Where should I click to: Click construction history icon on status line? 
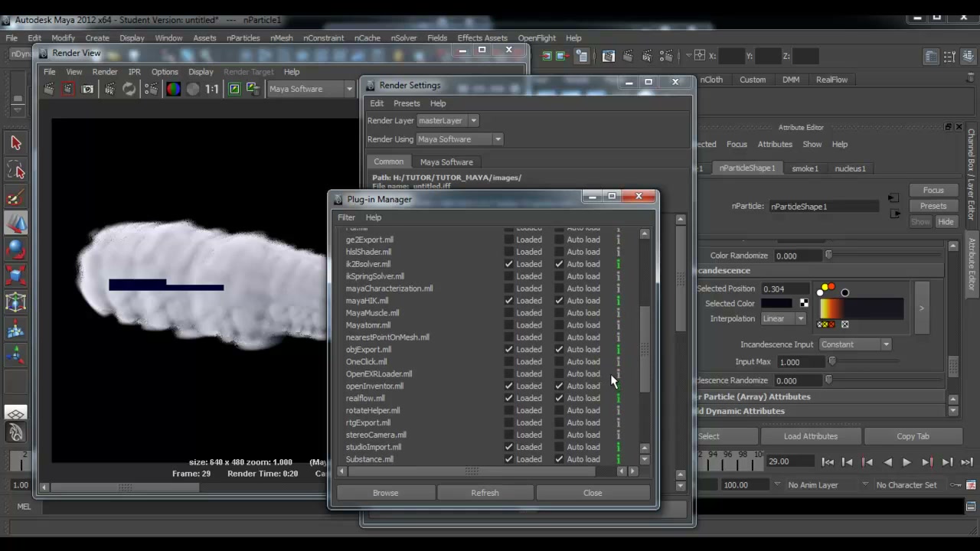582,56
